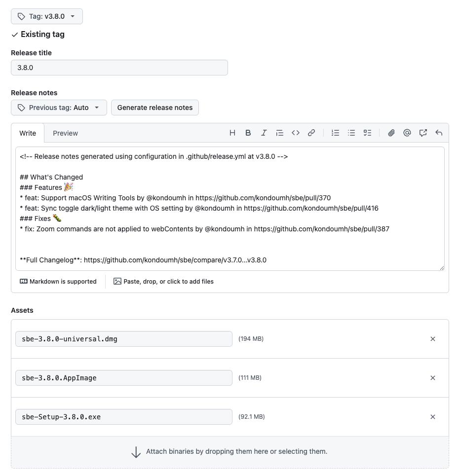This screenshot has width=459, height=476.
Task: Remove the sbe-Setup-3.8.0.exe asset
Action: pos(432,416)
